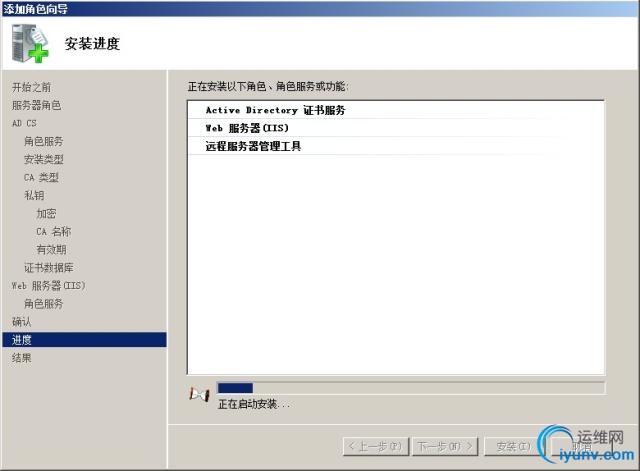Viewport: 640px width, 471px height.
Task: Open the 私钥 sidebar step
Action: [34, 195]
